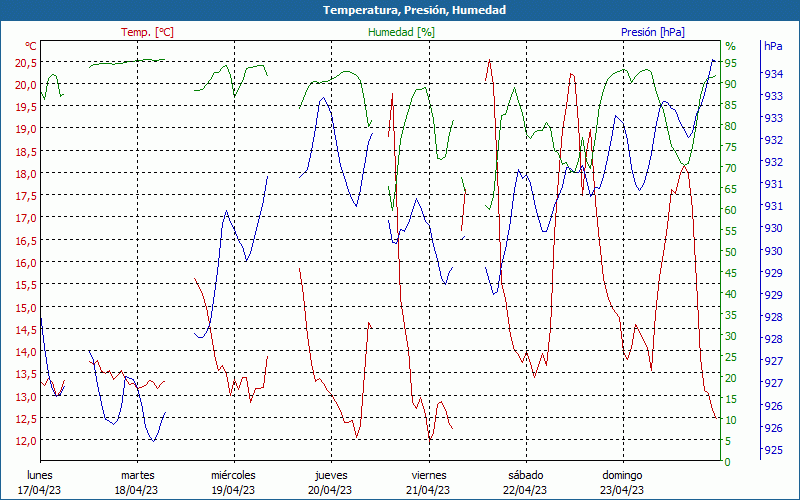This screenshot has width=800, height=500.
Task: Select the red Temp. [°C] legend label
Action: pos(147,32)
